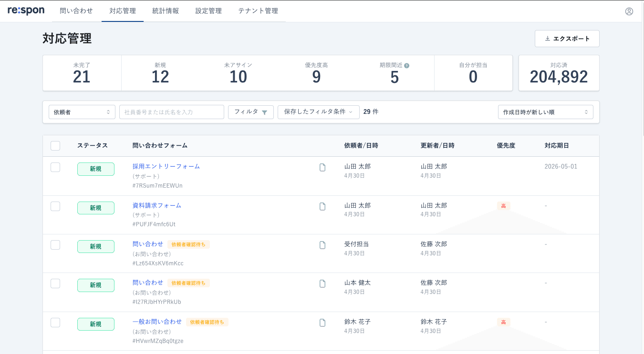Click 新規 status badge in 一般お問い合わせ row
The image size is (644, 354).
coord(96,324)
